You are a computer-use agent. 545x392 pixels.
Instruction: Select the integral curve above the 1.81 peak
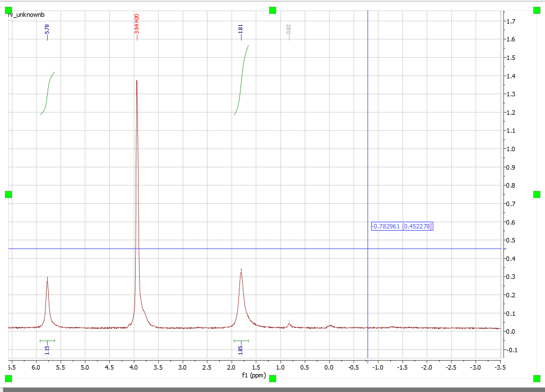pos(241,81)
